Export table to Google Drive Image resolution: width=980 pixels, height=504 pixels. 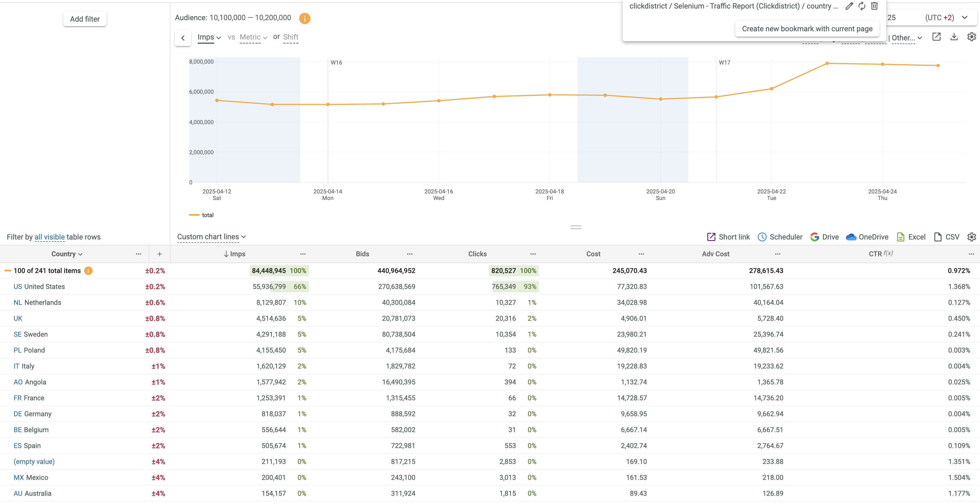(x=824, y=237)
